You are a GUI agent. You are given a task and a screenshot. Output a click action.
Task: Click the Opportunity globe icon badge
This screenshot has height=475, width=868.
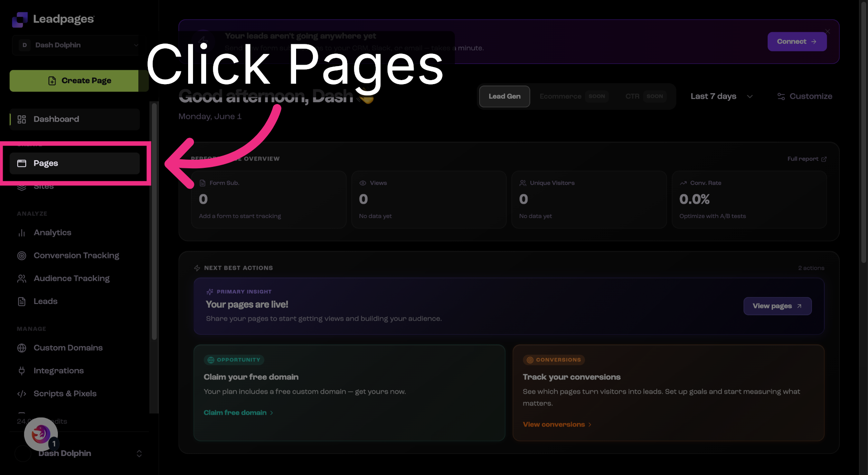(x=211, y=360)
